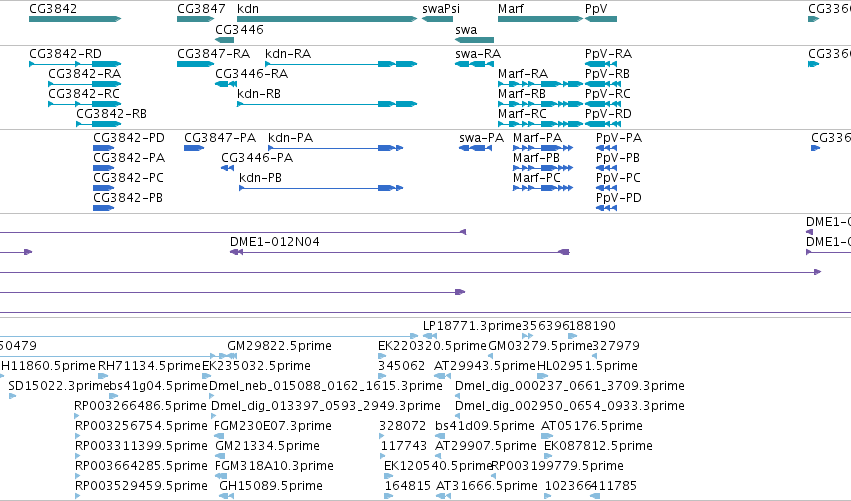Image resolution: width=851 pixels, height=501 pixels.
Task: Select Dmel_dig_000237_0661_3709.3prime feature
Action: [x=458, y=396]
